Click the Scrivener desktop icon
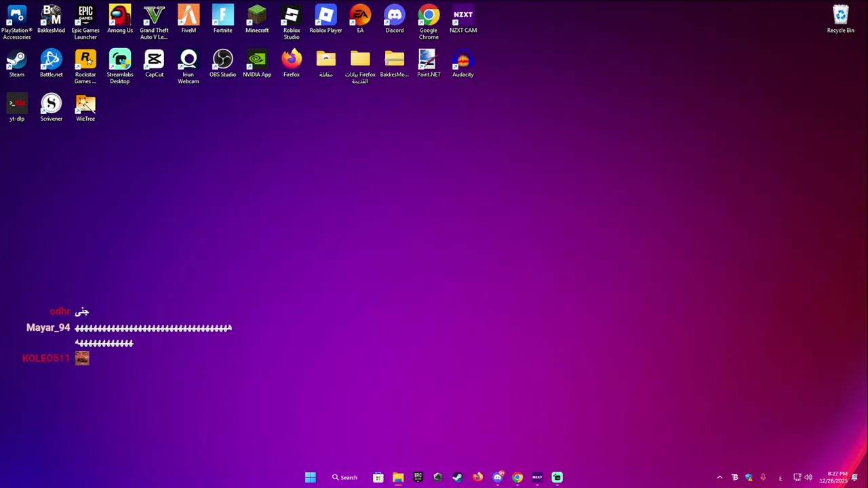 pyautogui.click(x=51, y=108)
